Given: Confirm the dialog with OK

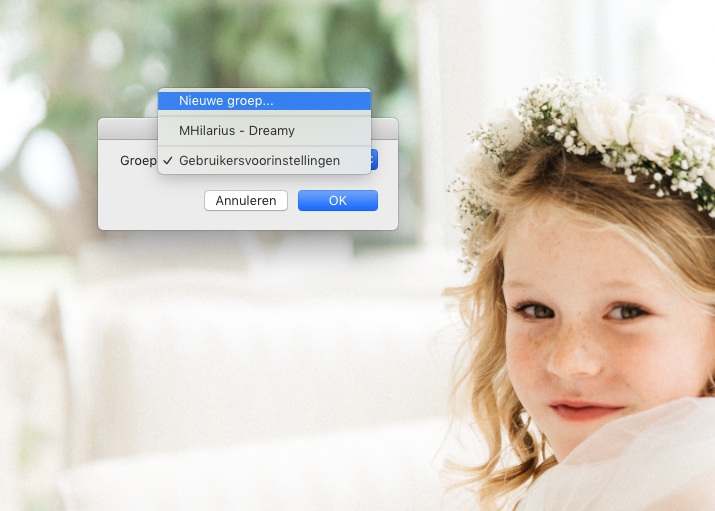Looking at the screenshot, I should tap(338, 201).
